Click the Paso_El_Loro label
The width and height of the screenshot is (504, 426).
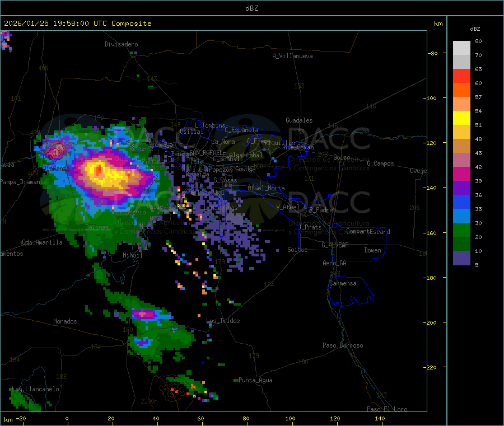click(x=387, y=409)
